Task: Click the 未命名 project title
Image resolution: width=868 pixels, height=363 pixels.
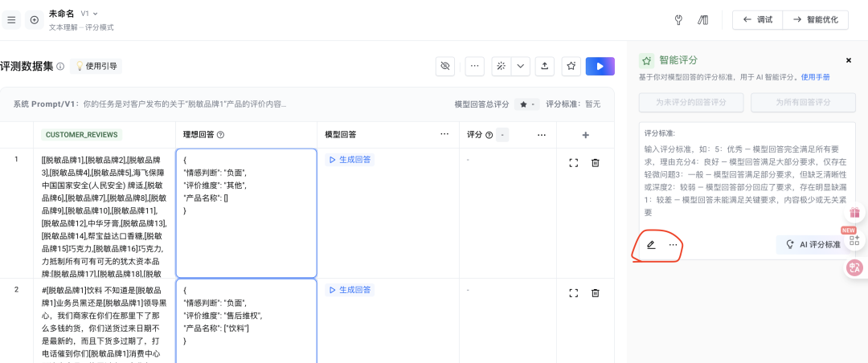Action: (61, 14)
